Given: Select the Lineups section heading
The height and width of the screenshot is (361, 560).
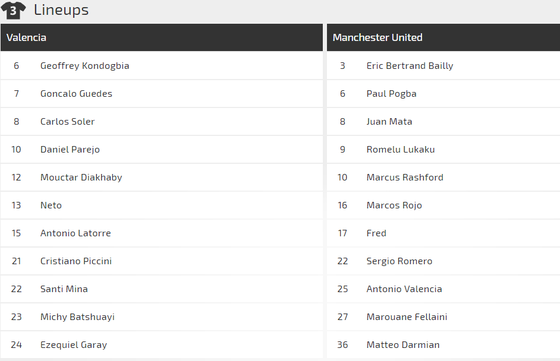Looking at the screenshot, I should click(x=61, y=10).
